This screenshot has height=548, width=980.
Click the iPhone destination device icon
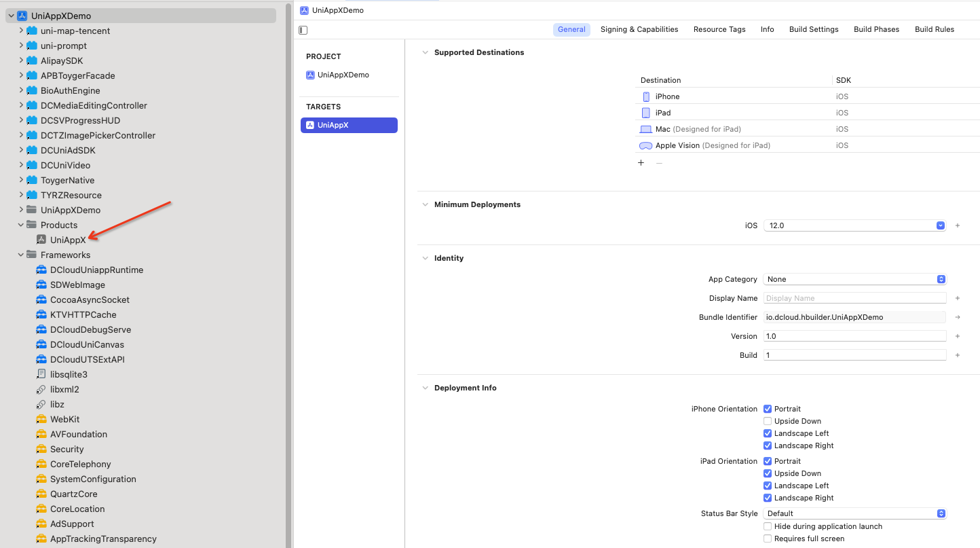click(x=646, y=96)
